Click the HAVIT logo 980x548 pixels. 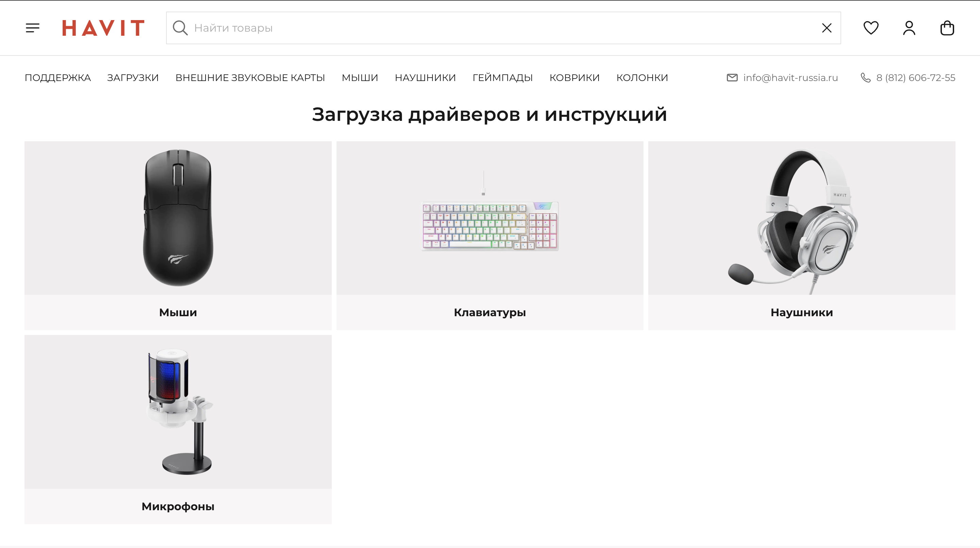click(x=103, y=28)
